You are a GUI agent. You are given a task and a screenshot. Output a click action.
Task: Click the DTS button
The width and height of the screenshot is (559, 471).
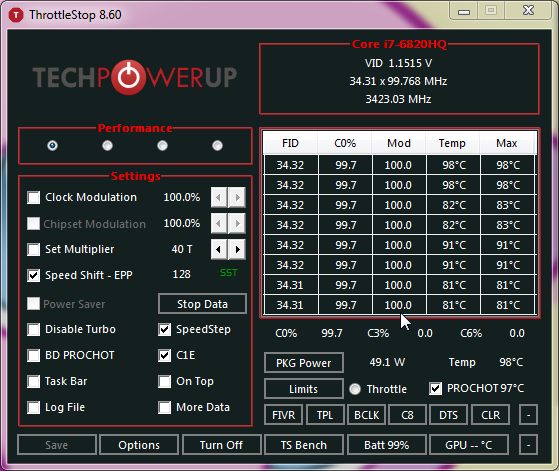(x=448, y=415)
